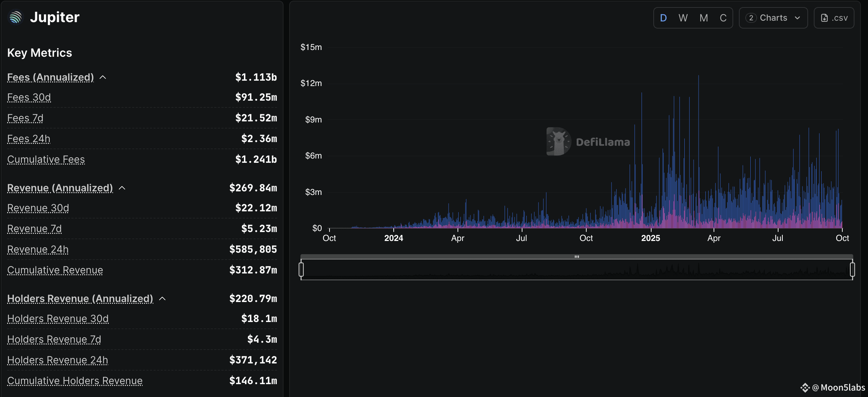Switch chart to Monthly (M) interval
The image size is (868, 397).
tap(704, 18)
